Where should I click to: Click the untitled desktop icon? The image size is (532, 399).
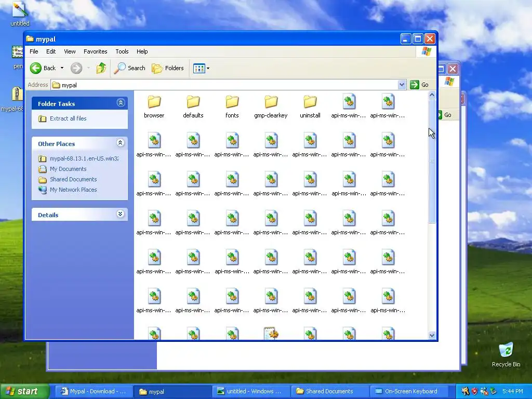click(x=20, y=14)
